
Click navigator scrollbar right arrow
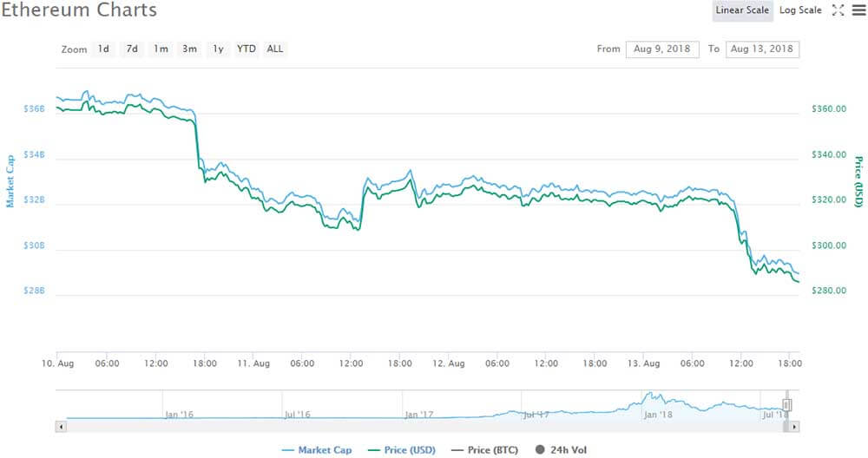tap(794, 427)
